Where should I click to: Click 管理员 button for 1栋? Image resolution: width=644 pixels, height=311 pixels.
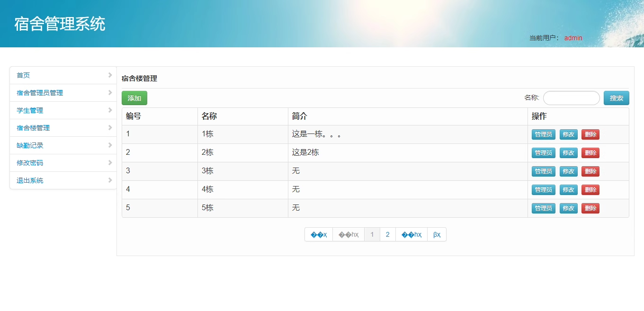click(544, 134)
